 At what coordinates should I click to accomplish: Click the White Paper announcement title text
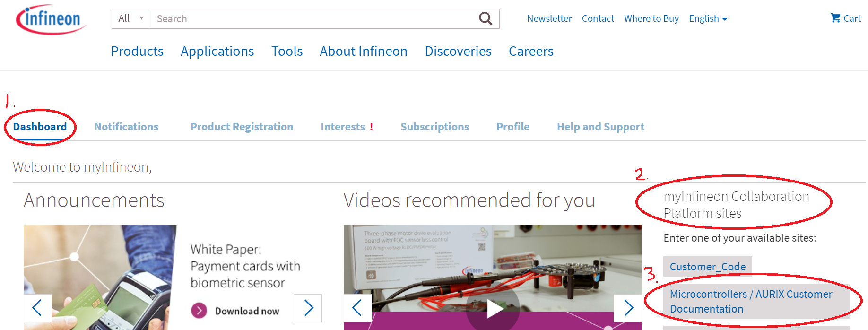[x=245, y=266]
